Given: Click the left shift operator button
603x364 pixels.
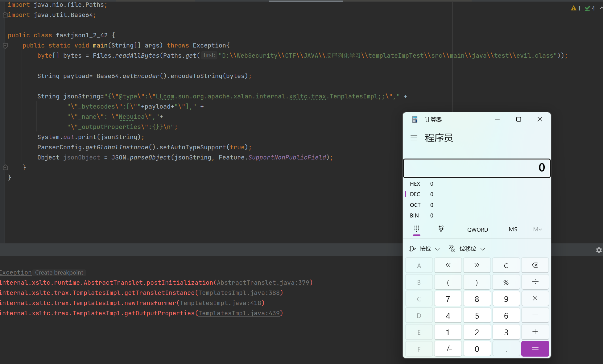Looking at the screenshot, I should pyautogui.click(x=448, y=265).
